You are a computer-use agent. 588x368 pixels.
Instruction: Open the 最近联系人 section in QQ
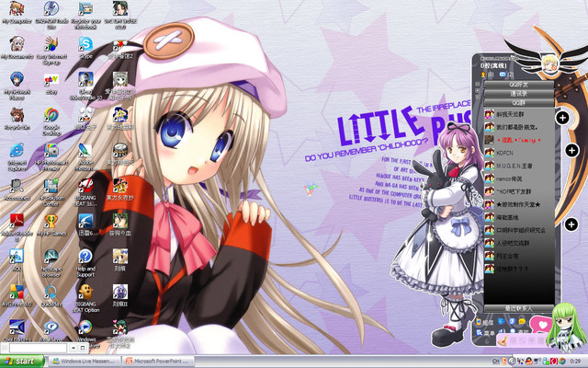(518, 308)
